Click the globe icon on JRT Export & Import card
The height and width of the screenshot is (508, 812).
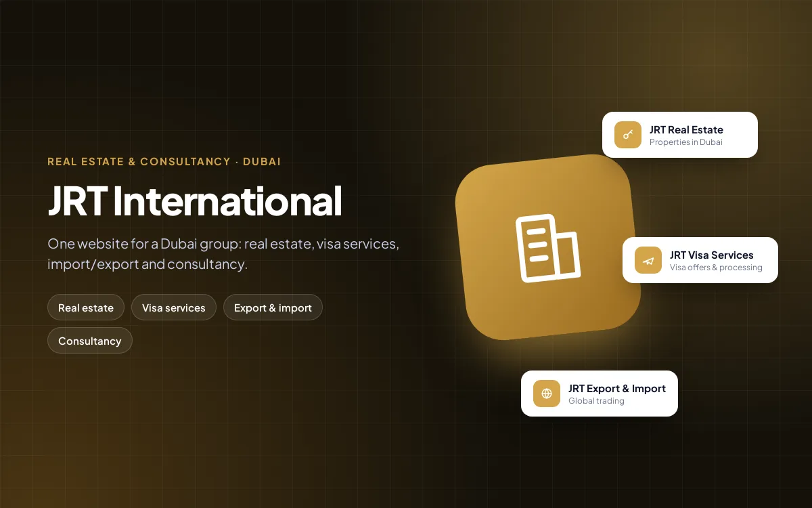(x=547, y=394)
